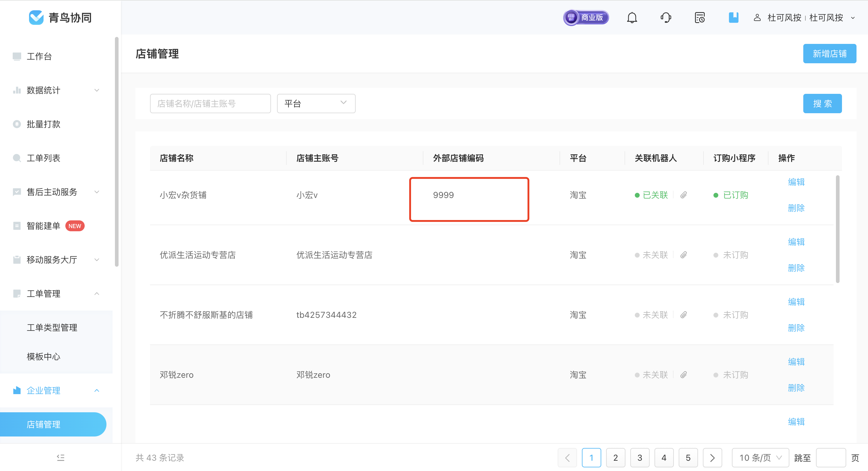Viewport: 868px width, 471px height.
Task: Click the 批量打款 sidebar icon
Action: (x=17, y=124)
